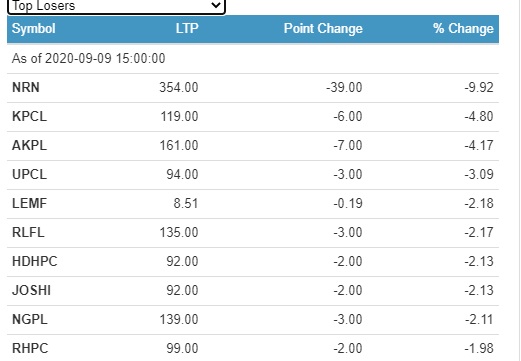The height and width of the screenshot is (361, 521).
Task: Sort by Symbol column header
Action: 34,29
